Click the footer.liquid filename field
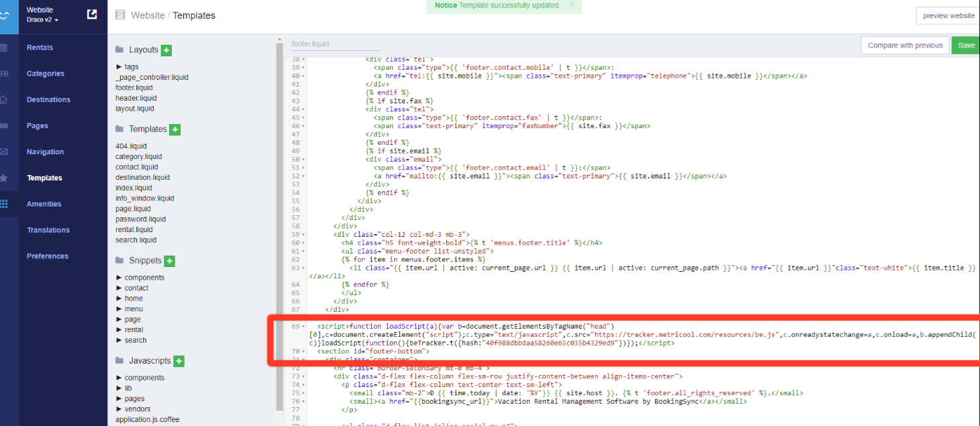Screen dimensions: 980x426 pyautogui.click(x=336, y=44)
